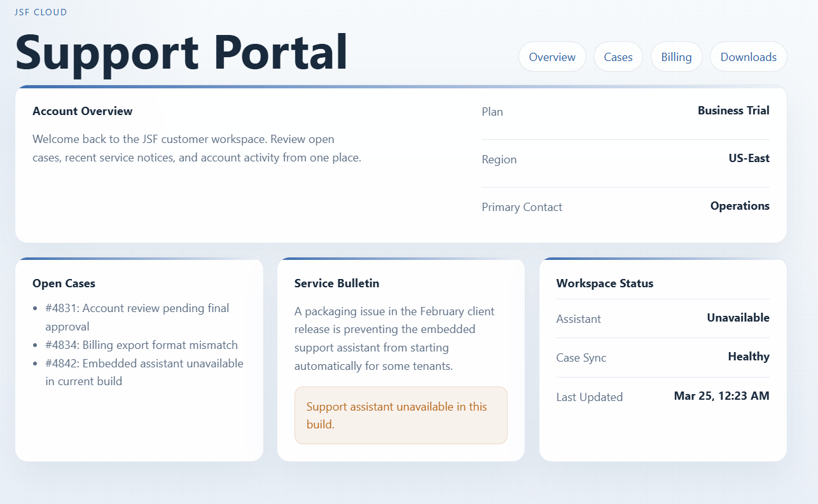Select the Account Overview card title
Image resolution: width=818 pixels, height=504 pixels.
coord(82,111)
